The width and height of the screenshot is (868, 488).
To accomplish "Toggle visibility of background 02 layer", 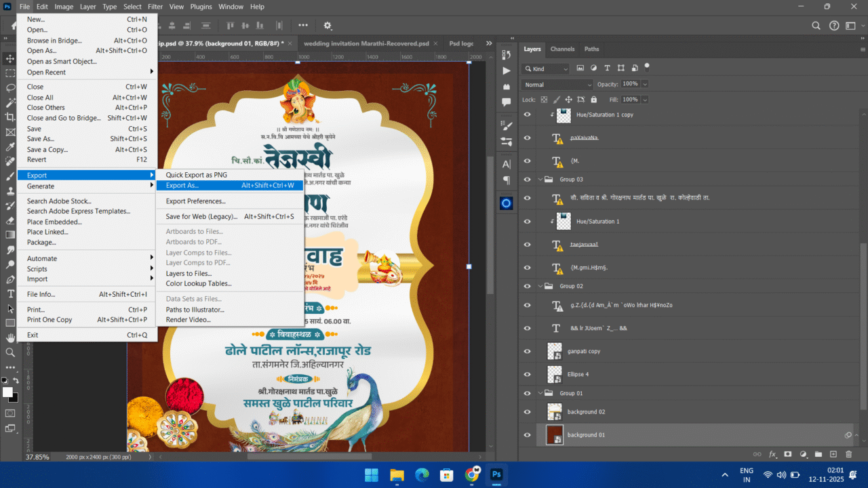I will point(527,411).
